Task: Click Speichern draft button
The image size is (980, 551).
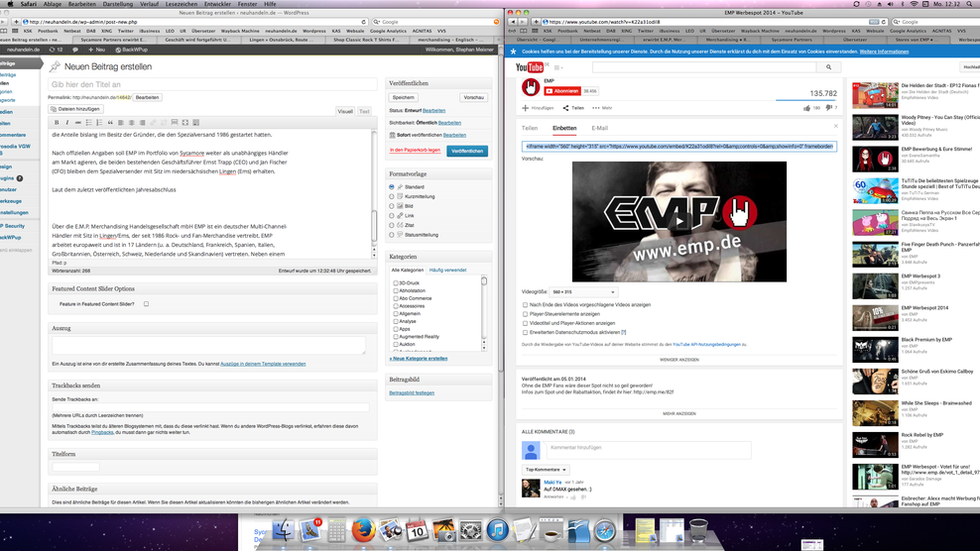Action: coord(403,97)
